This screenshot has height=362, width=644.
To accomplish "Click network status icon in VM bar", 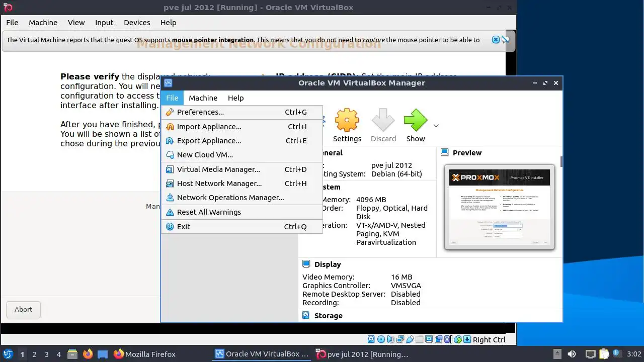I will point(400,339).
